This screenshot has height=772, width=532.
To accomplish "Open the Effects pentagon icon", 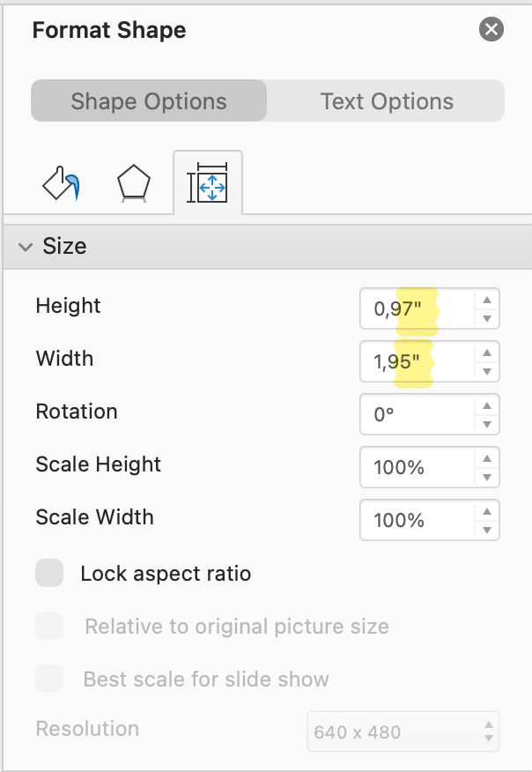I will [x=133, y=183].
